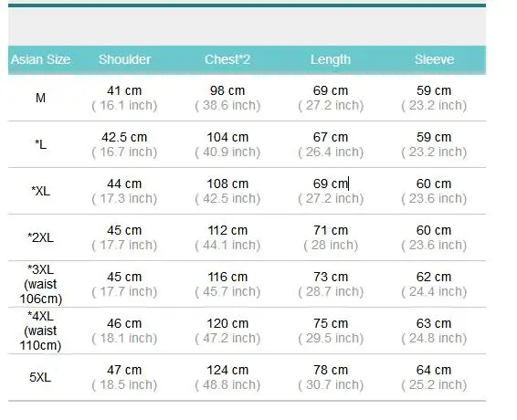
Task: Click the 116 cm chest value
Action: point(227,277)
